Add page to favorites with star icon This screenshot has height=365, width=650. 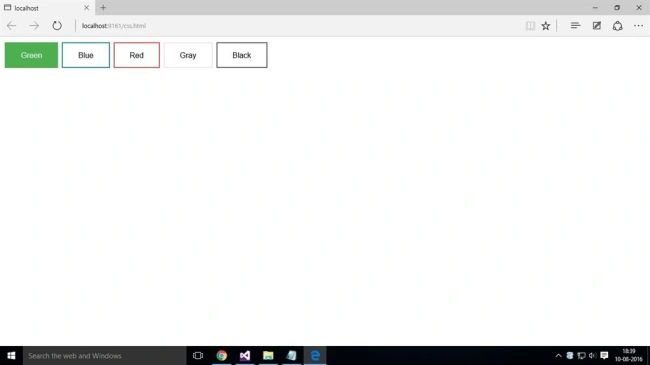(546, 26)
